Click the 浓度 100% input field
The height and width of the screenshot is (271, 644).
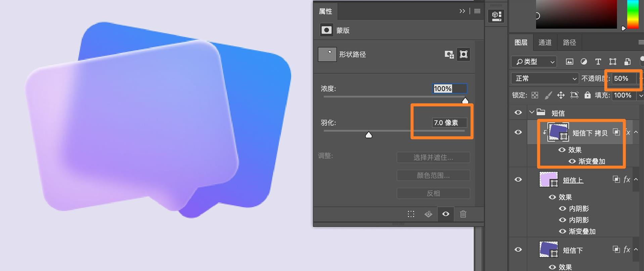pyautogui.click(x=450, y=89)
